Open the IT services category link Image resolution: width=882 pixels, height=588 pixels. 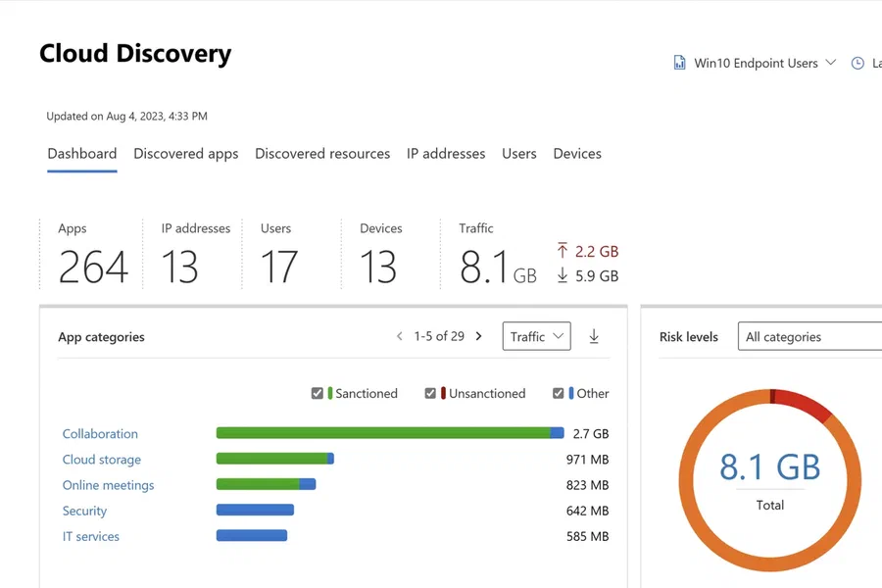click(x=90, y=536)
